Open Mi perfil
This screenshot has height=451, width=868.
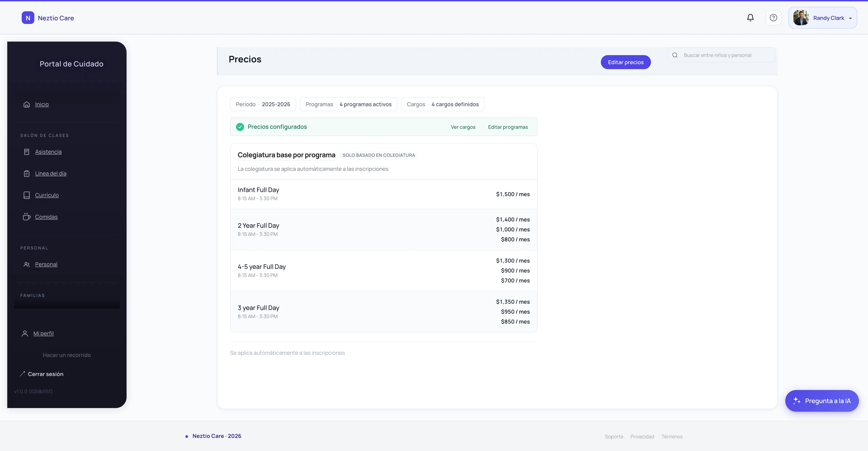43,334
